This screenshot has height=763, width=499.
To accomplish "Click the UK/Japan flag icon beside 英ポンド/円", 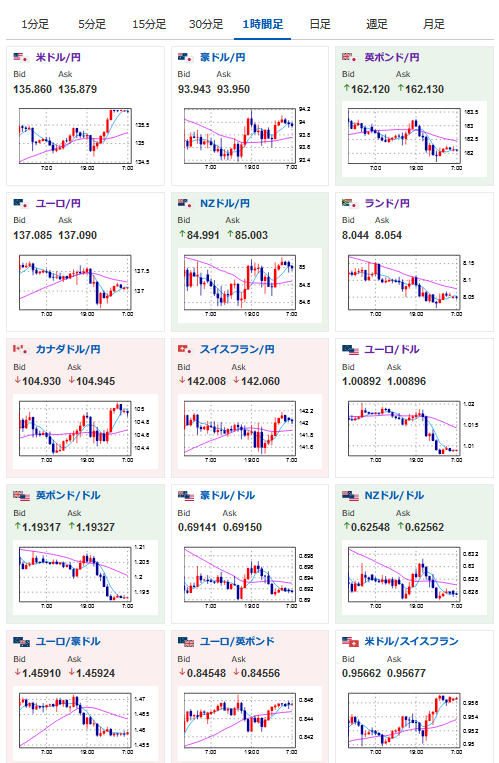I will pos(350,57).
